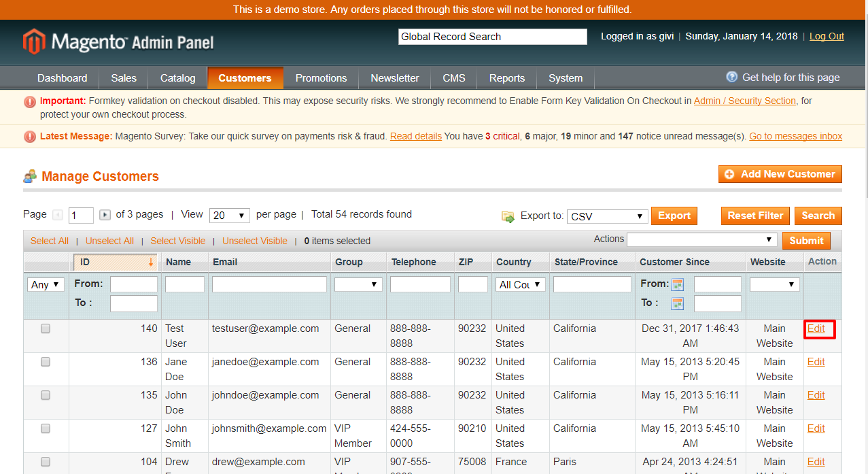This screenshot has width=868, height=474.
Task: Click testuser@example.com email cell
Action: pyautogui.click(x=266, y=328)
